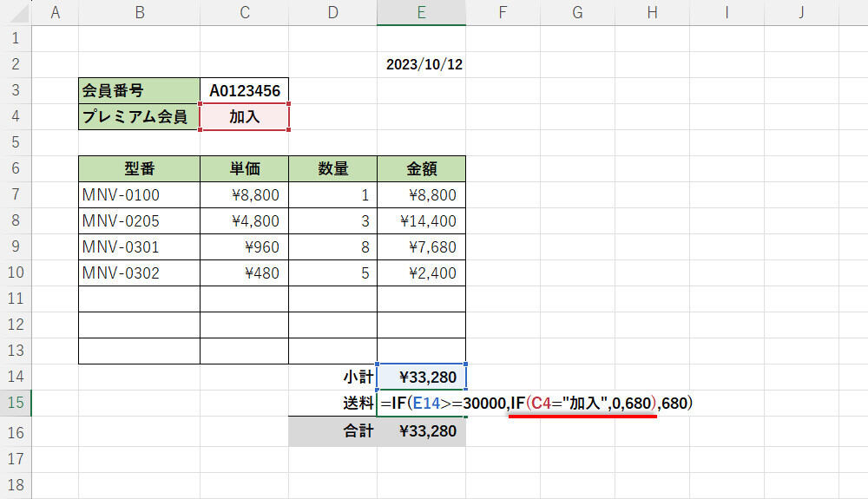Select column H header
The image size is (868, 499).
652,13
